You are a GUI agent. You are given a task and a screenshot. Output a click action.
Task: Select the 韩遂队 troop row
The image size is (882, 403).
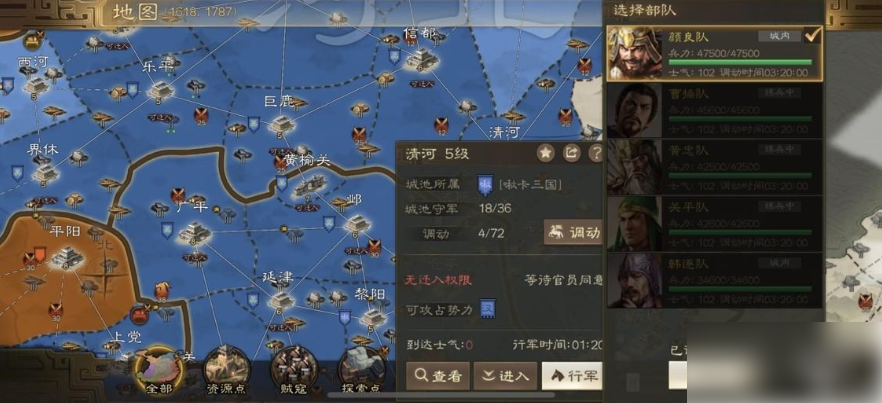coord(714,281)
